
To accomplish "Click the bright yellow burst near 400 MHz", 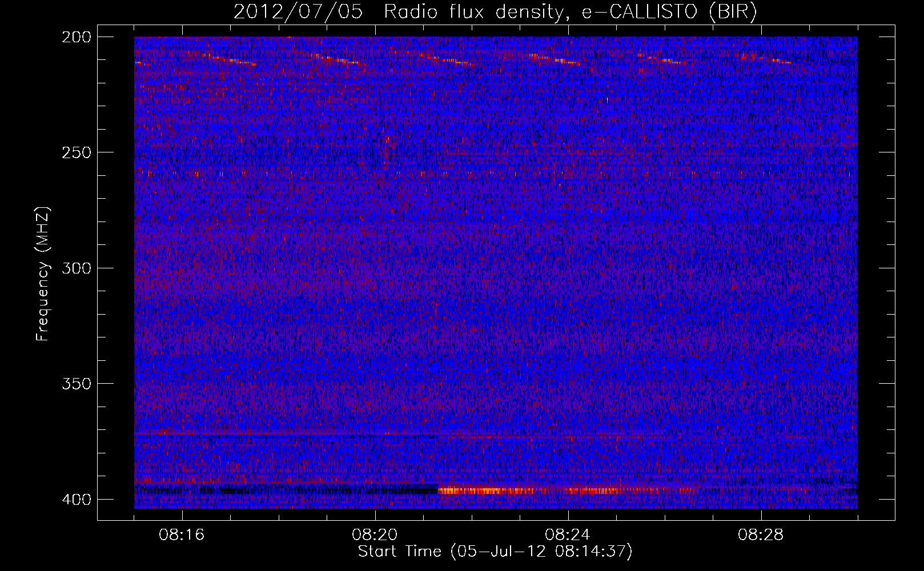I will point(485,490).
